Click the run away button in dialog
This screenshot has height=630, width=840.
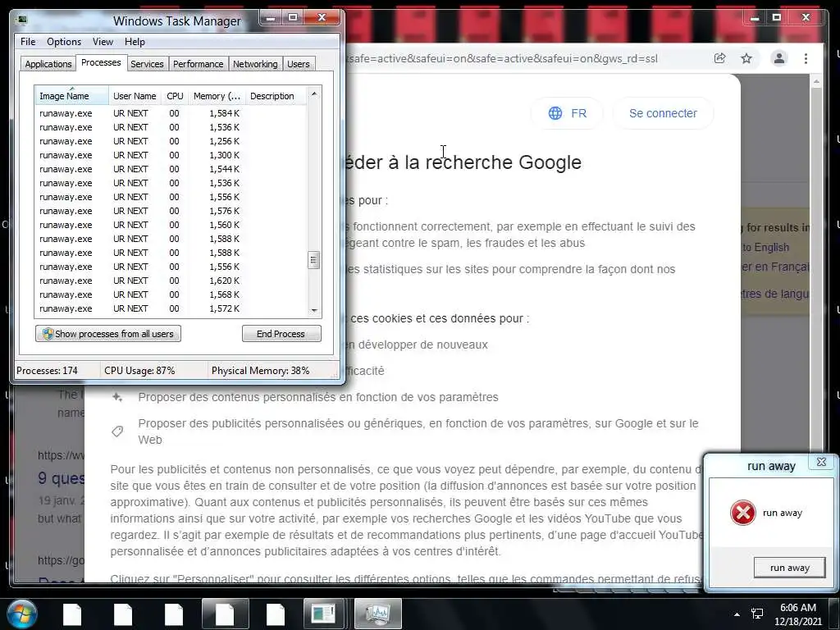click(790, 568)
